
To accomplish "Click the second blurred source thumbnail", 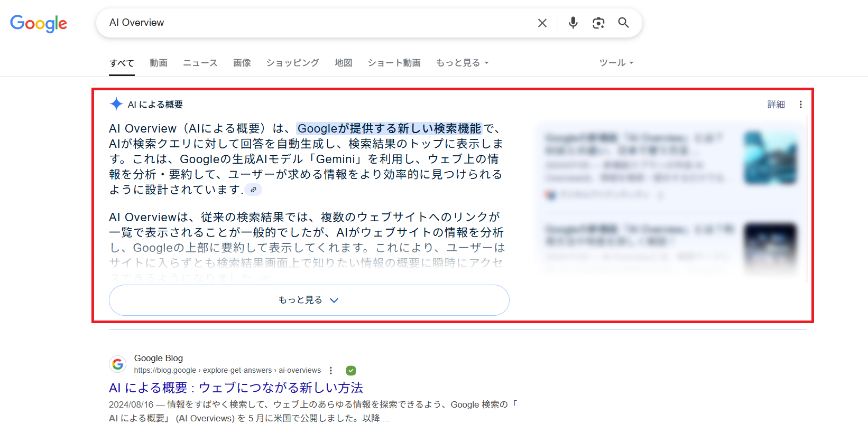I will pos(770,248).
